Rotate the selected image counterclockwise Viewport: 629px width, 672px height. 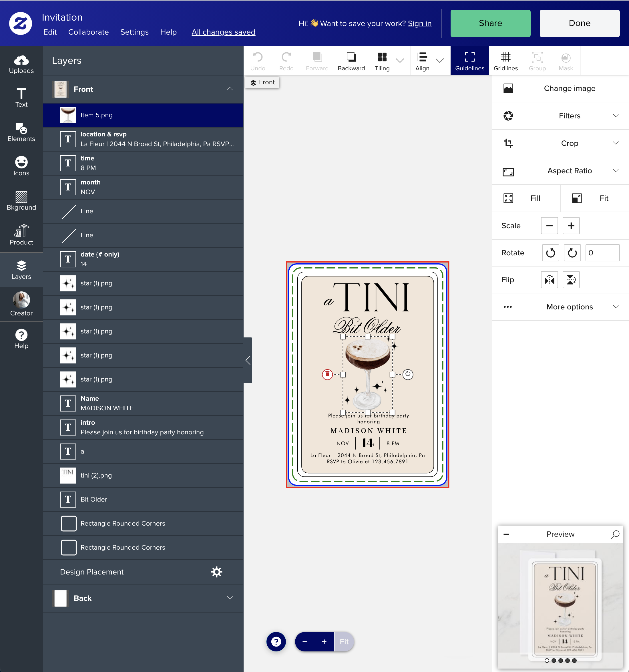550,253
